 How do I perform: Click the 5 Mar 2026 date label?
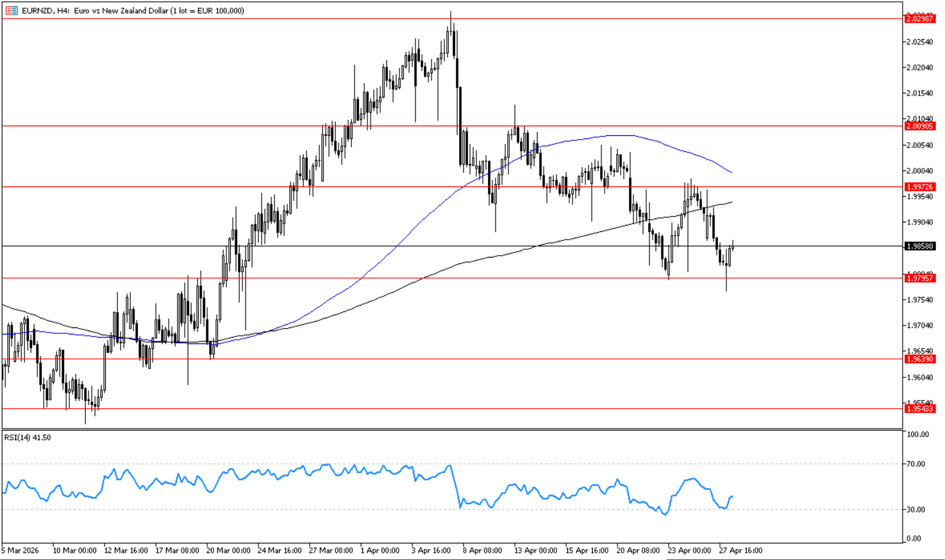click(x=20, y=550)
